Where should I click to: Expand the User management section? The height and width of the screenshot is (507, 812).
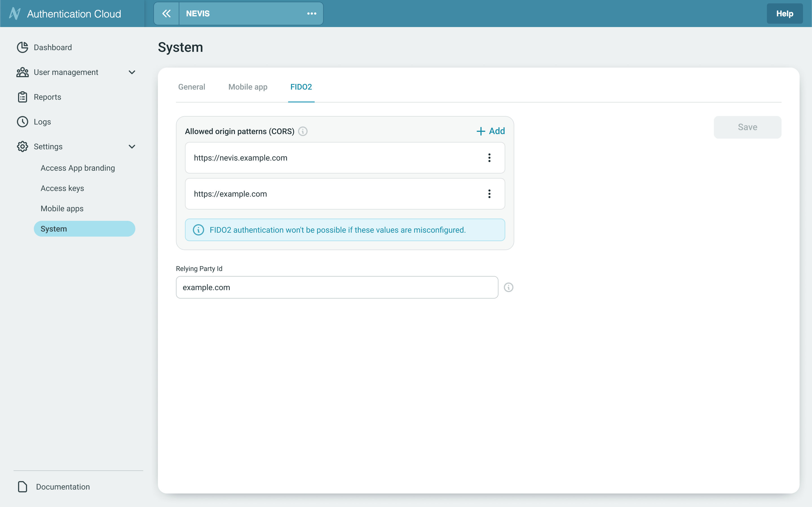[x=132, y=72]
